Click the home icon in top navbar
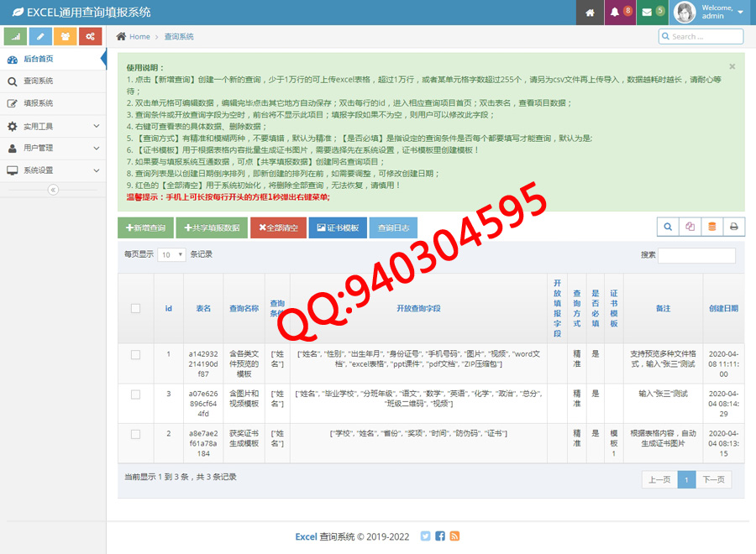 [x=591, y=13]
